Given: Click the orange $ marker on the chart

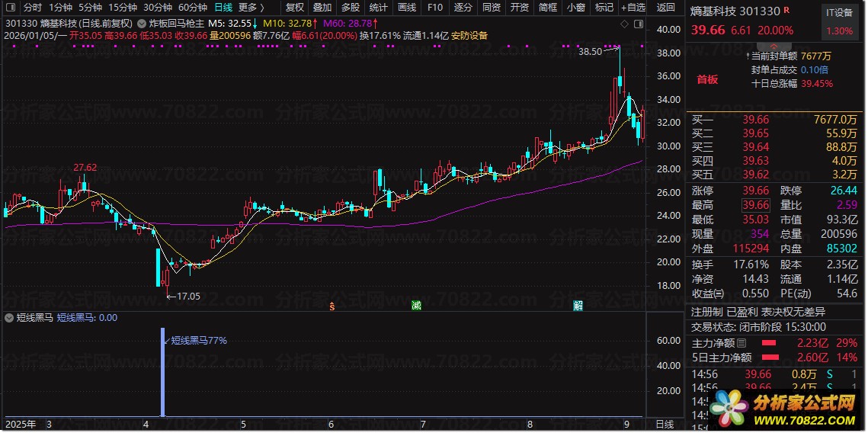Looking at the screenshot, I should (x=332, y=306).
